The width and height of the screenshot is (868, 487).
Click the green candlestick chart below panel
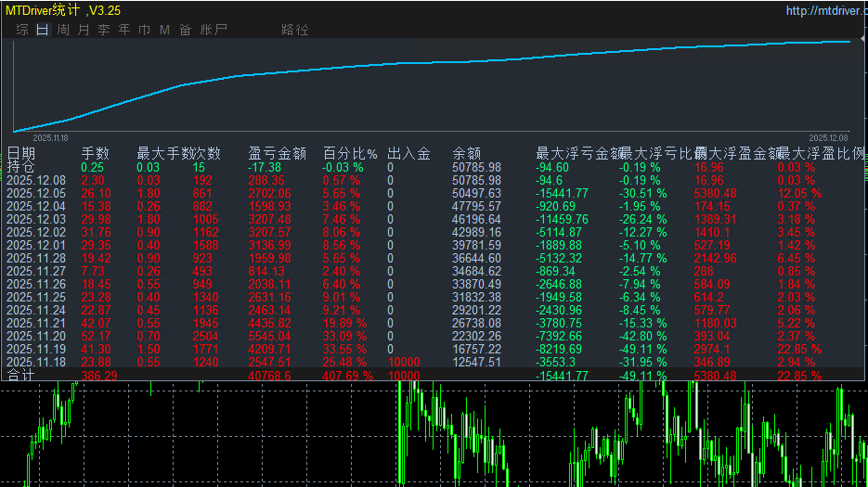tap(434, 435)
